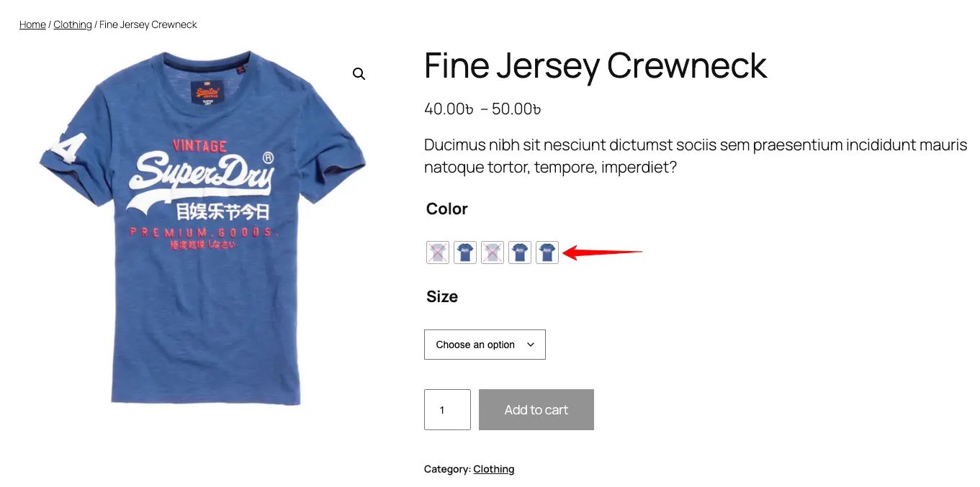Click the Add to cart button

coord(536,410)
